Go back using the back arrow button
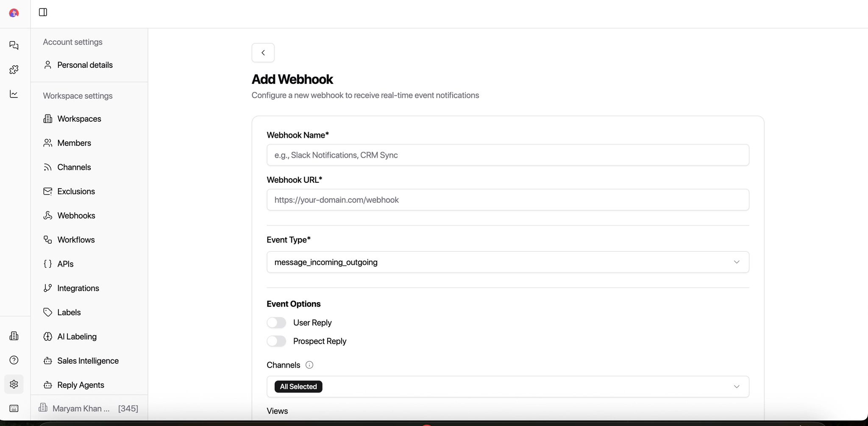This screenshot has width=868, height=426. [x=263, y=52]
